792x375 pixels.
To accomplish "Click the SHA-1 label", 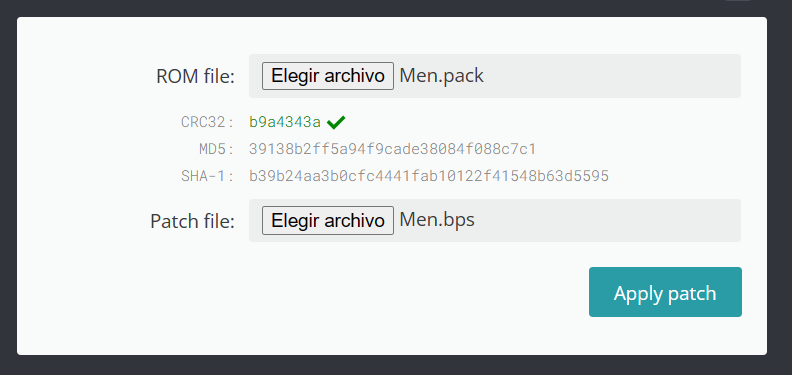I will click(x=208, y=176).
